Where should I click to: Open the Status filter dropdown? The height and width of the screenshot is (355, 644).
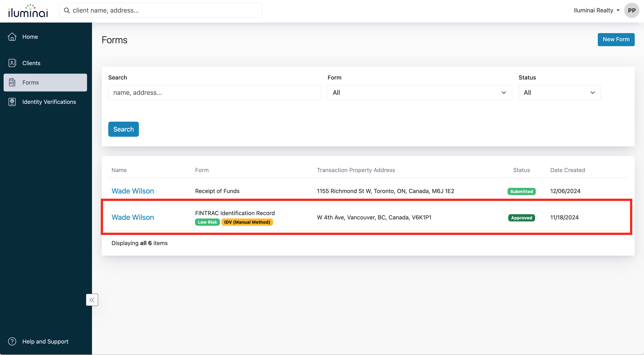click(559, 93)
